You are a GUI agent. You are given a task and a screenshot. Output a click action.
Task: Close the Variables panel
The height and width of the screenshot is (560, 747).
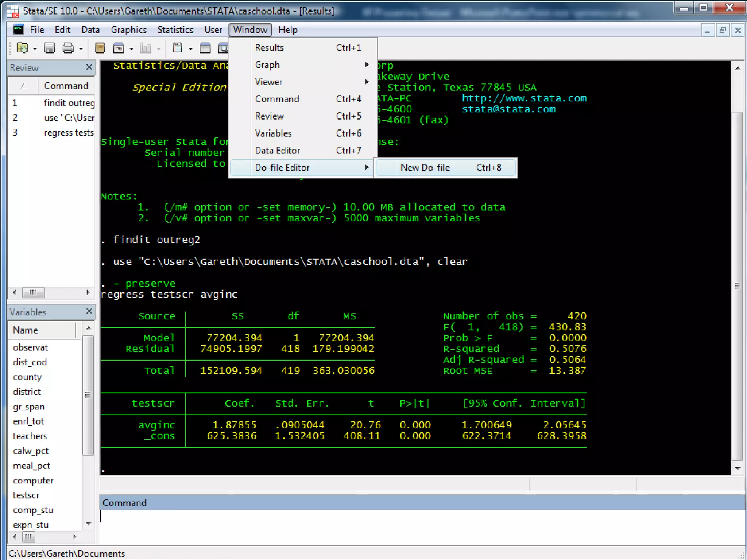click(x=89, y=312)
